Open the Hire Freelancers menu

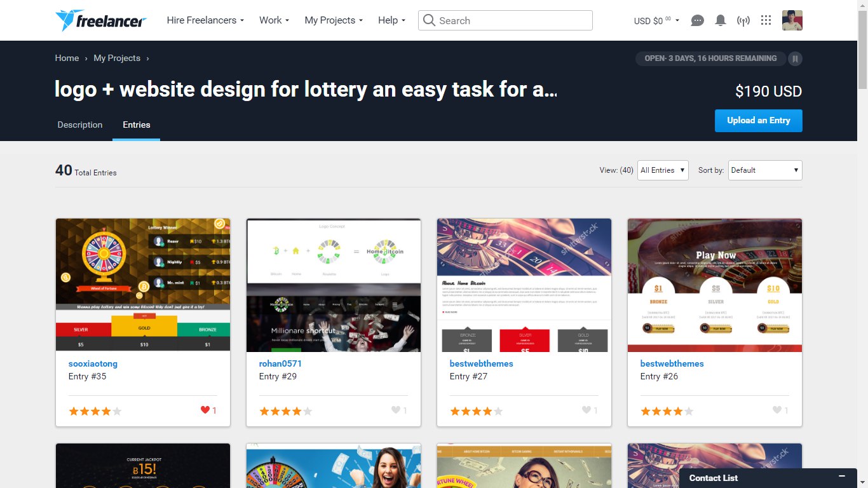point(205,20)
